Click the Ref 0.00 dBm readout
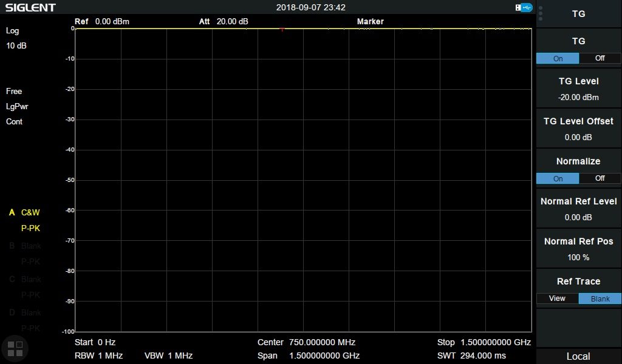This screenshot has height=364, width=622. [102, 21]
